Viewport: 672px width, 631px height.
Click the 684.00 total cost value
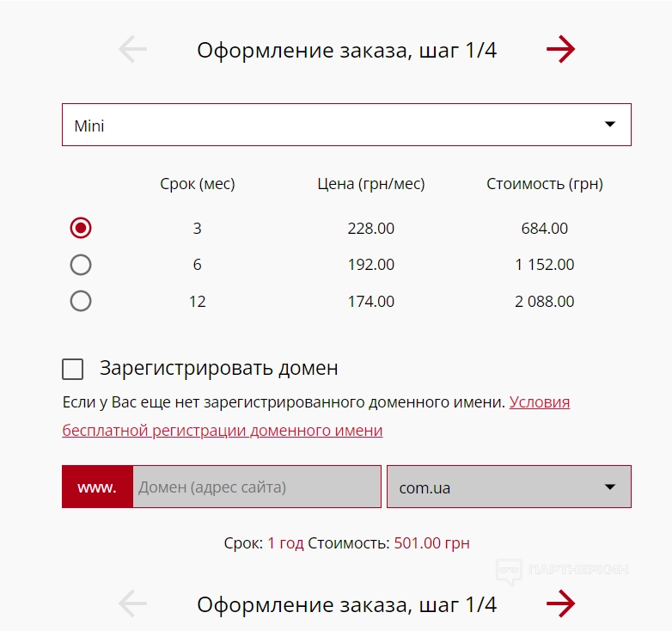(x=544, y=229)
